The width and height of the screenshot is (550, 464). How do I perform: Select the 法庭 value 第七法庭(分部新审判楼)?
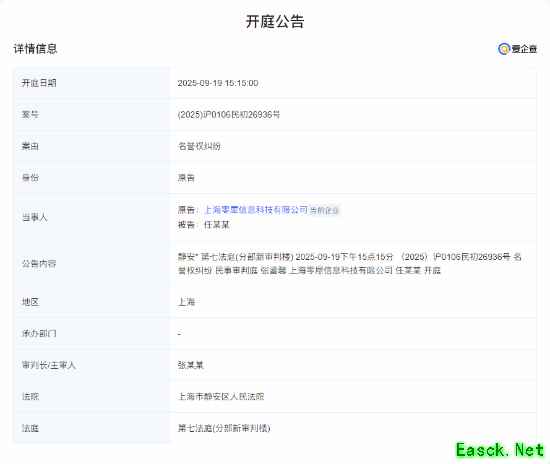pos(224,428)
